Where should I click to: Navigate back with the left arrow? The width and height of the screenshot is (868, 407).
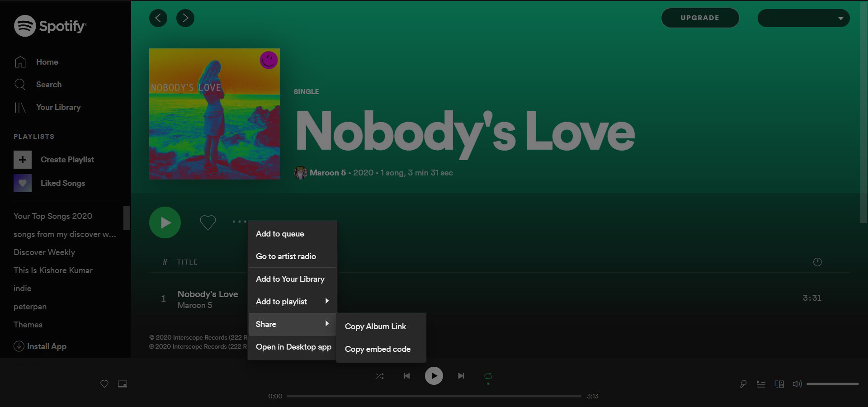pos(158,18)
